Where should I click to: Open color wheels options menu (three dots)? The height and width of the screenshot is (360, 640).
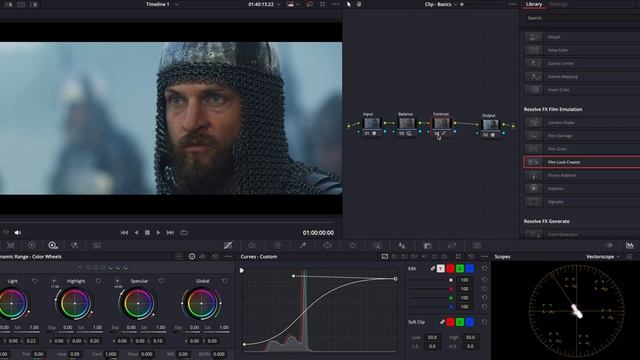[x=228, y=257]
